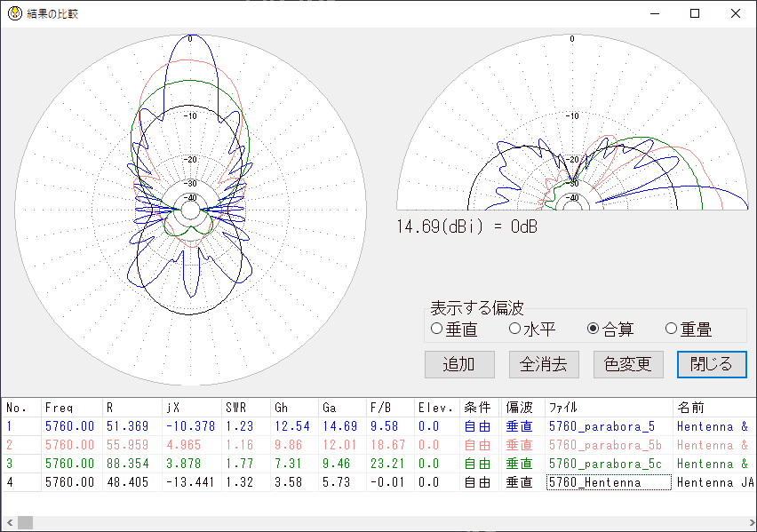757x532 pixels.
Task: Minimize the 結果の比較 window
Action: tap(654, 13)
